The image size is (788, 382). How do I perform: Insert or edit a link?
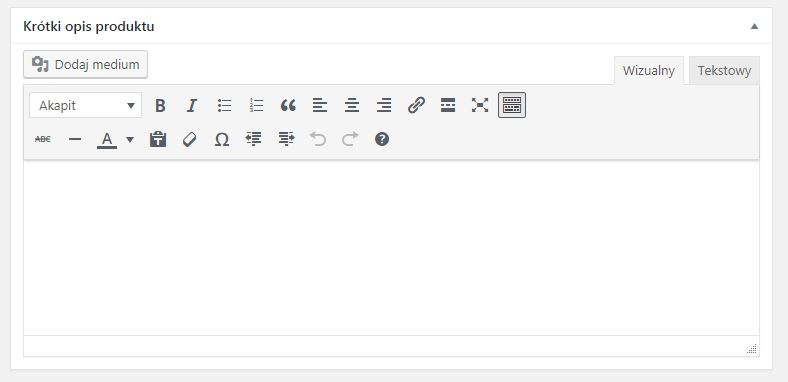(x=416, y=105)
